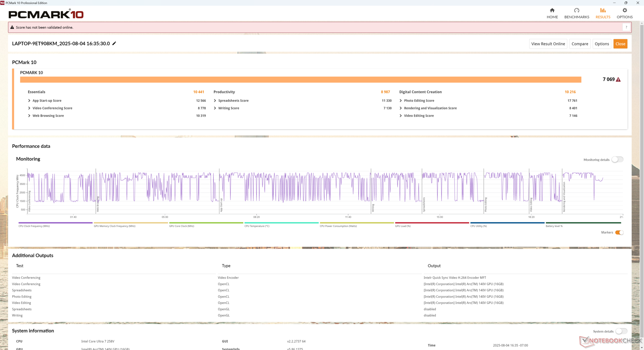Select GPU Memory Clock Frequency legend bar

click(131, 223)
